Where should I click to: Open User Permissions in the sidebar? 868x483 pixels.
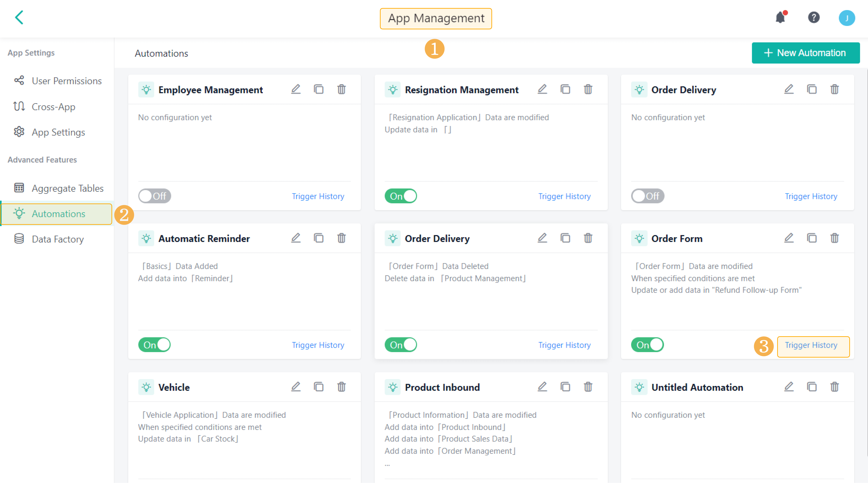click(57, 81)
